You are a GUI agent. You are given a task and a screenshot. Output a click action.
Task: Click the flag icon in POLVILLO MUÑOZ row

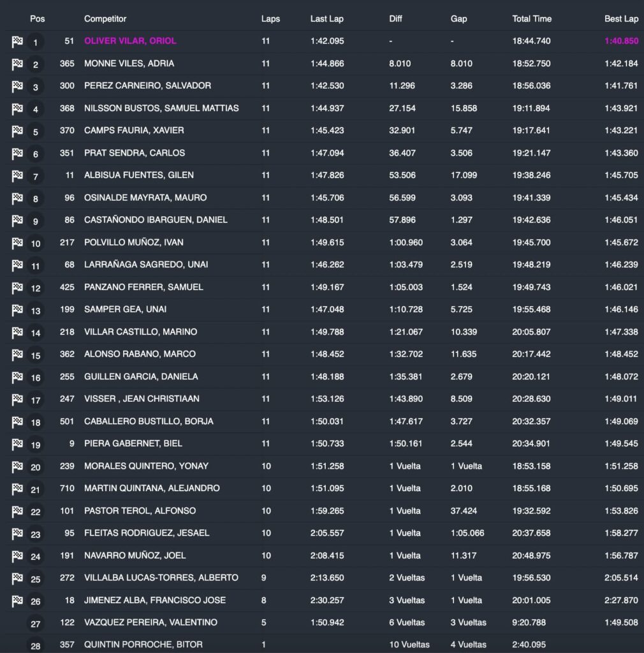pyautogui.click(x=17, y=243)
